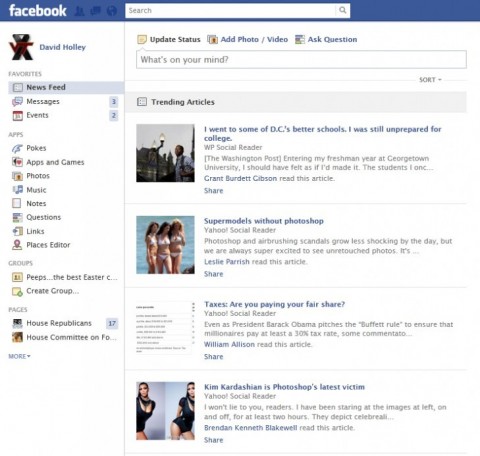Screen dimensions: 480x456
Task: Open Leslie Parrish's profile
Action: point(227,262)
